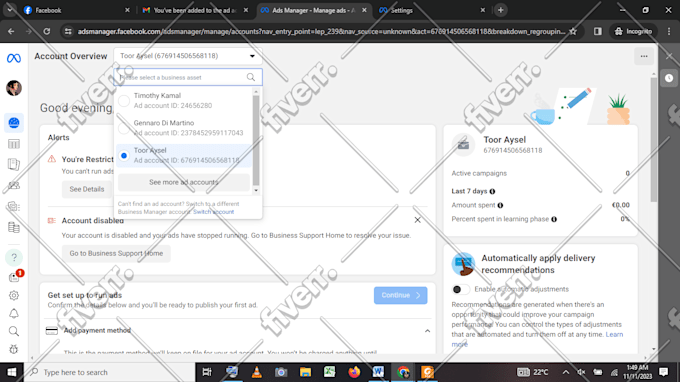This screenshot has width=680, height=382.
Task: Select Toor Aysel ad account radio
Action: pos(124,155)
